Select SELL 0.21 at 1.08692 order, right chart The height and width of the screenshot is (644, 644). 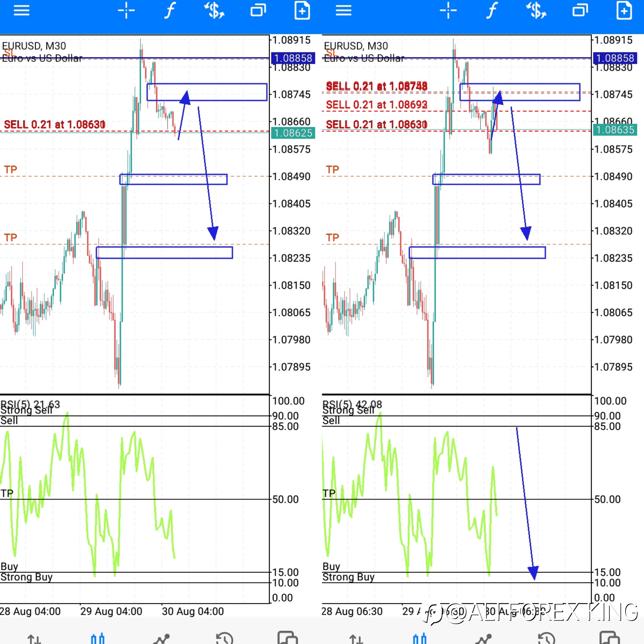(x=377, y=105)
